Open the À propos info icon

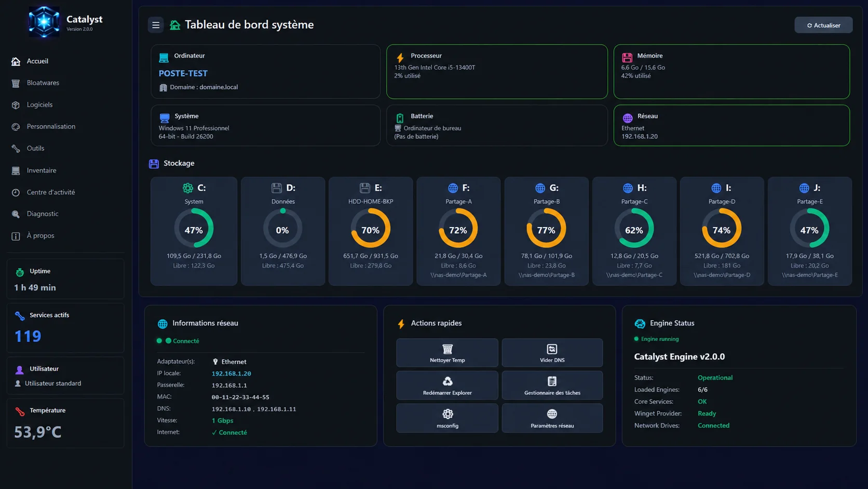pyautogui.click(x=16, y=236)
